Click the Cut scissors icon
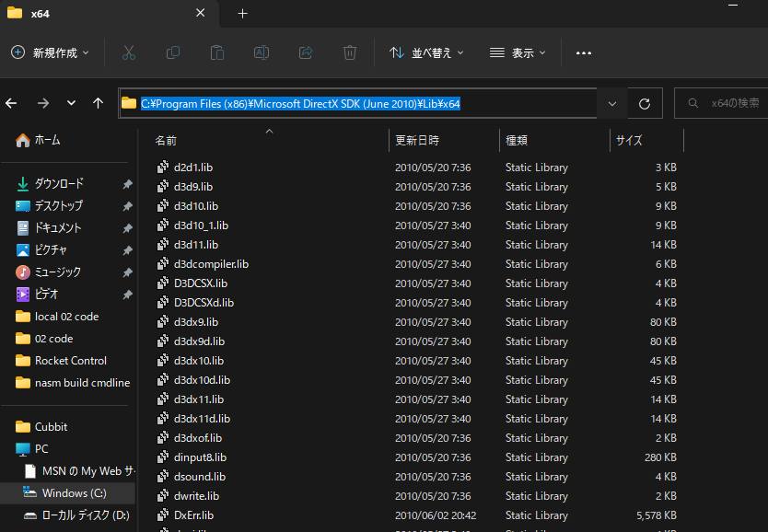This screenshot has width=768, height=532. coord(129,52)
